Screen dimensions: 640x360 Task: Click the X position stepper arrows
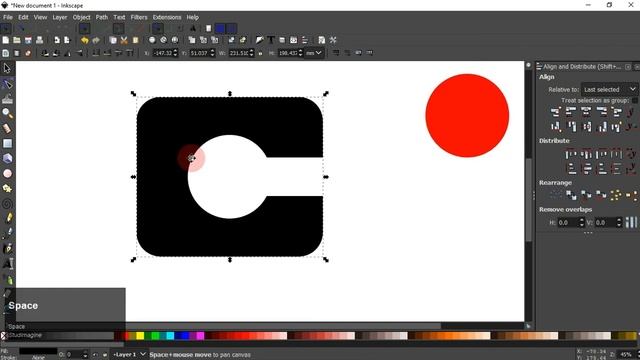[x=175, y=53]
